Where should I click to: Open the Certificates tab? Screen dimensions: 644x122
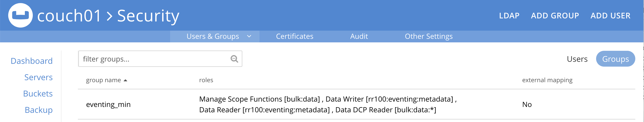[x=295, y=36]
